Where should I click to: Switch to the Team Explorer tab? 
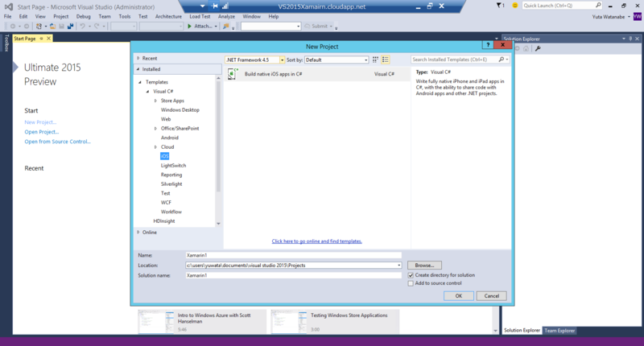click(559, 331)
